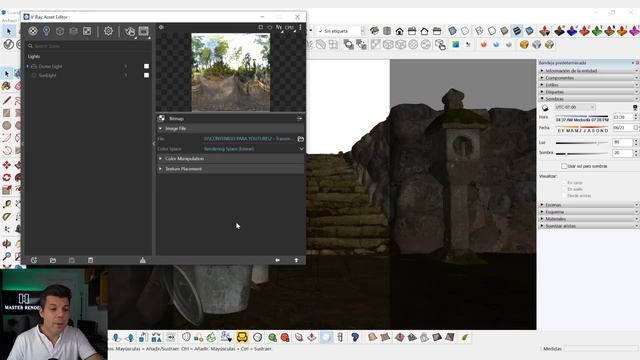This screenshot has width=640, height=360.
Task: Click the up arrow at editor bottom
Action: (x=296, y=260)
